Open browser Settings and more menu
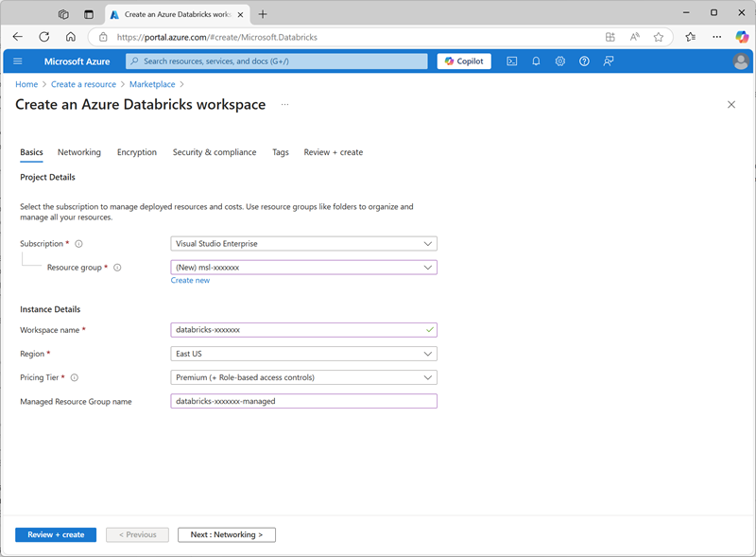This screenshot has height=557, width=756. (717, 37)
